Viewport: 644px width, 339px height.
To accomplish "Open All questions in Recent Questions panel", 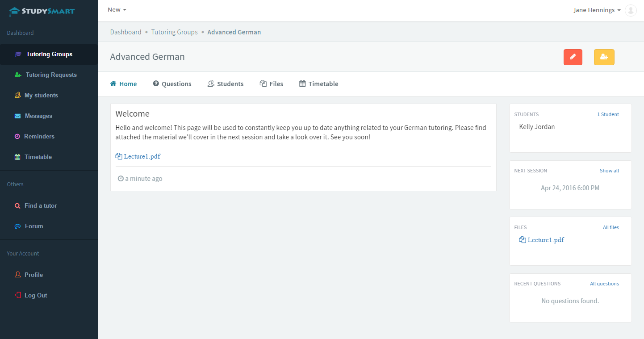I will pos(604,284).
